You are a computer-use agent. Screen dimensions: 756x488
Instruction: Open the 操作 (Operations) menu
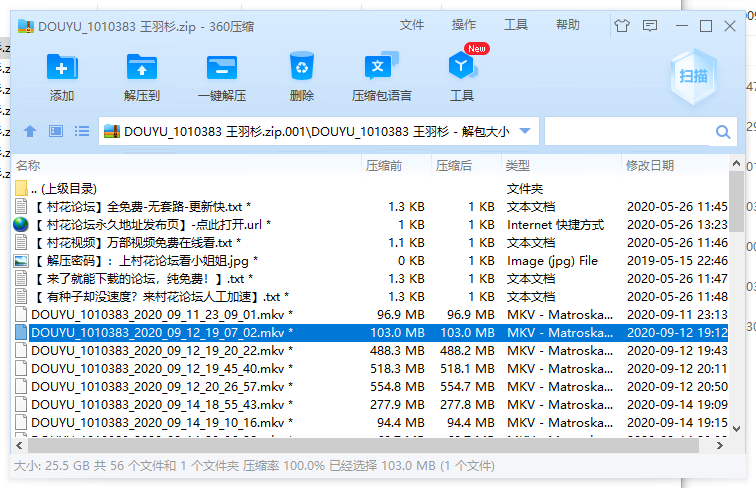464,25
